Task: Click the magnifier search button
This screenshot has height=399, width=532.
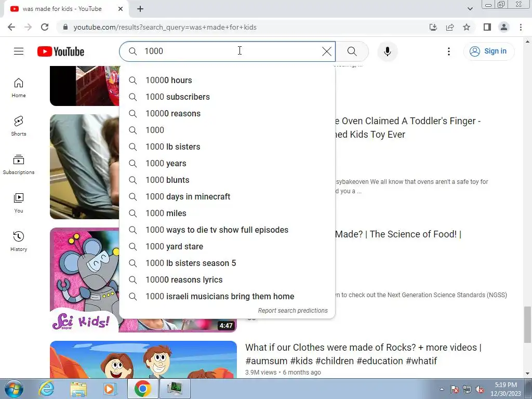Action: [x=352, y=51]
